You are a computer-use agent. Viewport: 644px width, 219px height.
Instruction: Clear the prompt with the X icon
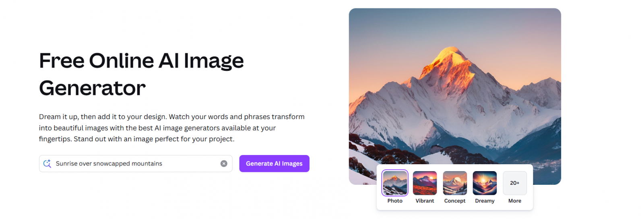(x=224, y=163)
